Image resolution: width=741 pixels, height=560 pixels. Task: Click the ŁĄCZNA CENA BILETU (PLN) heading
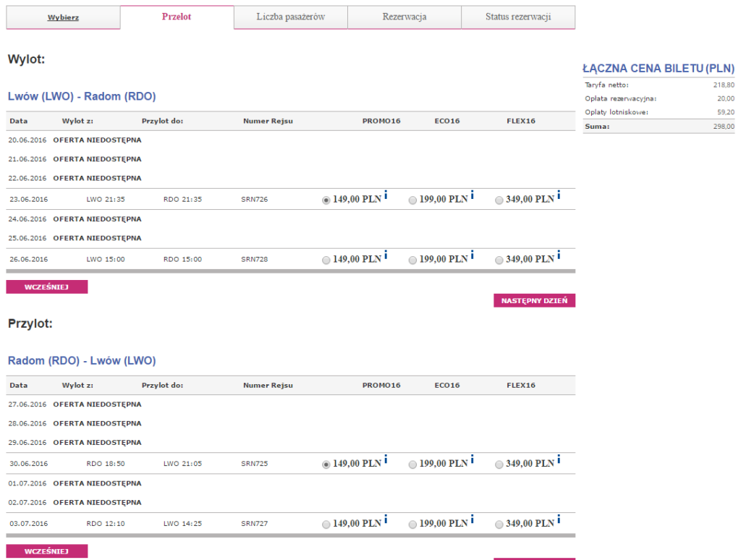[x=659, y=69]
